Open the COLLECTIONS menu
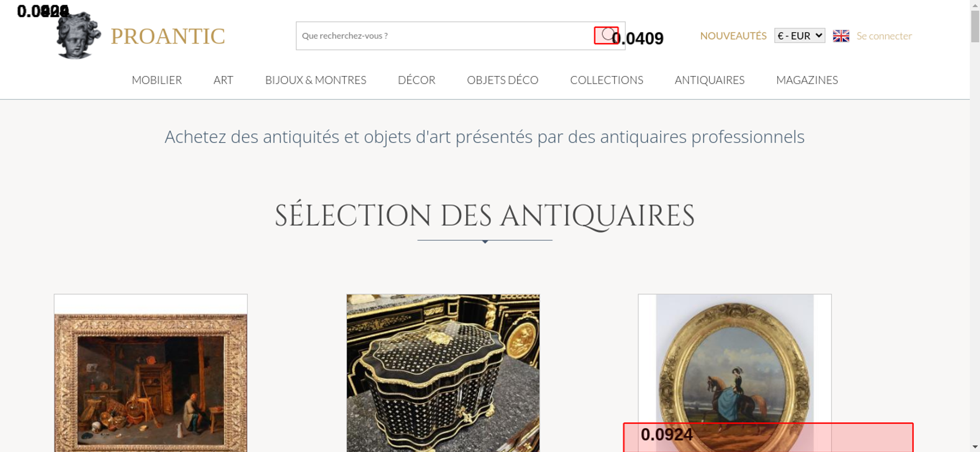The width and height of the screenshot is (980, 452). [607, 80]
